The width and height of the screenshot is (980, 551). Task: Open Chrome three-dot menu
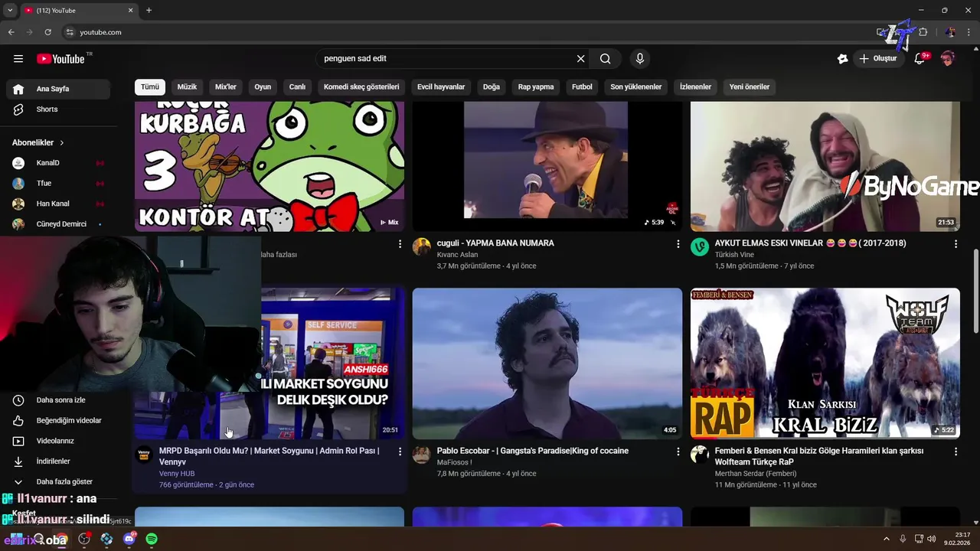(x=968, y=32)
